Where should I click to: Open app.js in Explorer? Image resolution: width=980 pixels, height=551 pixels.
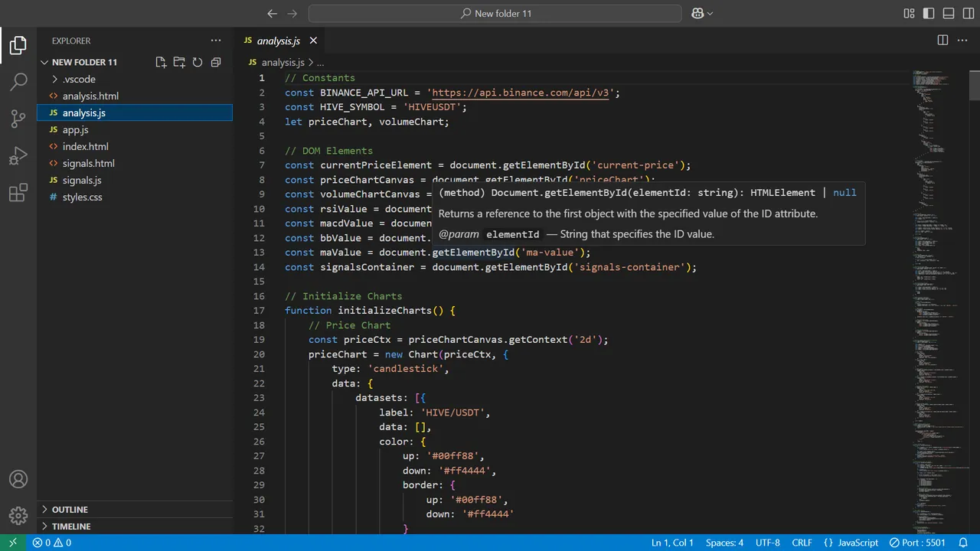click(x=76, y=129)
